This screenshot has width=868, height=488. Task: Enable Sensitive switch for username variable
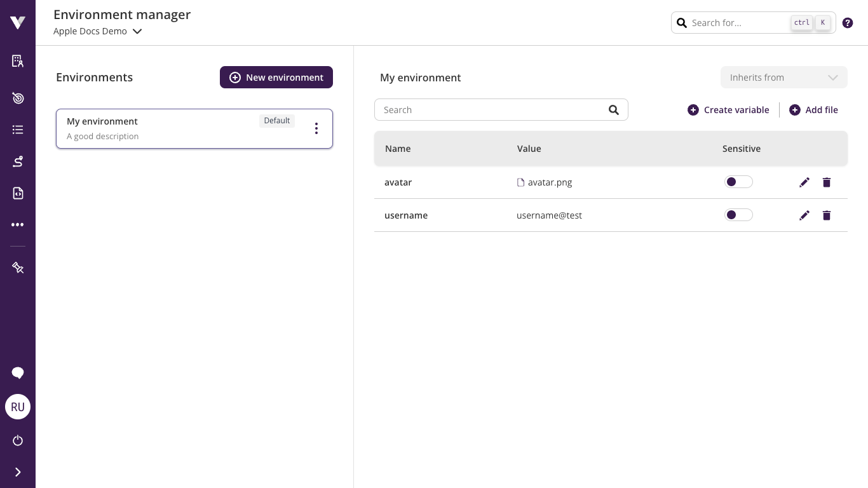pos(738,215)
